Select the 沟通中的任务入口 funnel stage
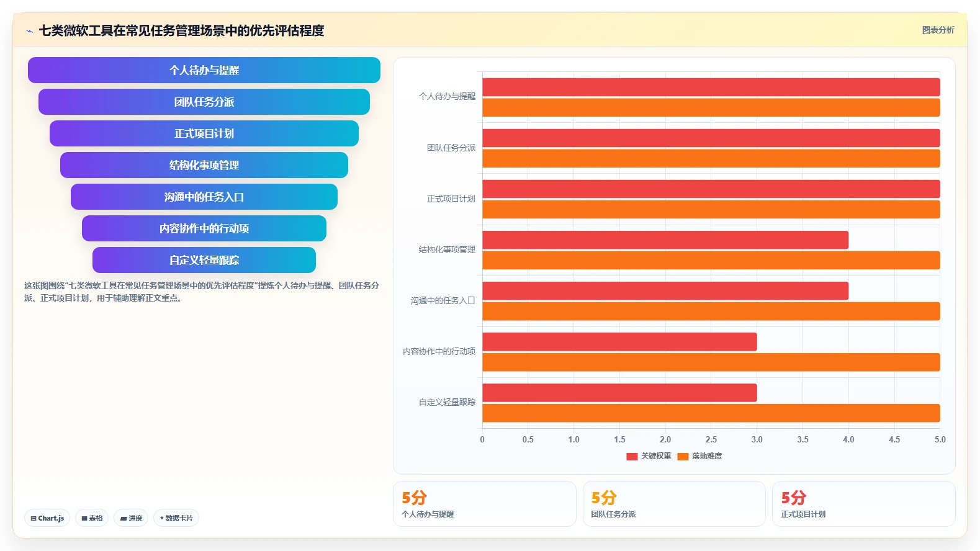This screenshot has height=551, width=980. 204,197
